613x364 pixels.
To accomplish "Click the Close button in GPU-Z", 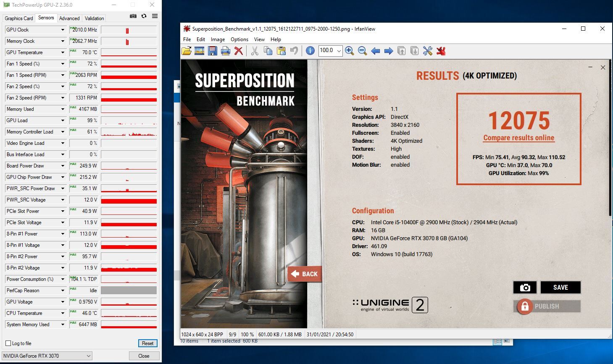I will 144,356.
